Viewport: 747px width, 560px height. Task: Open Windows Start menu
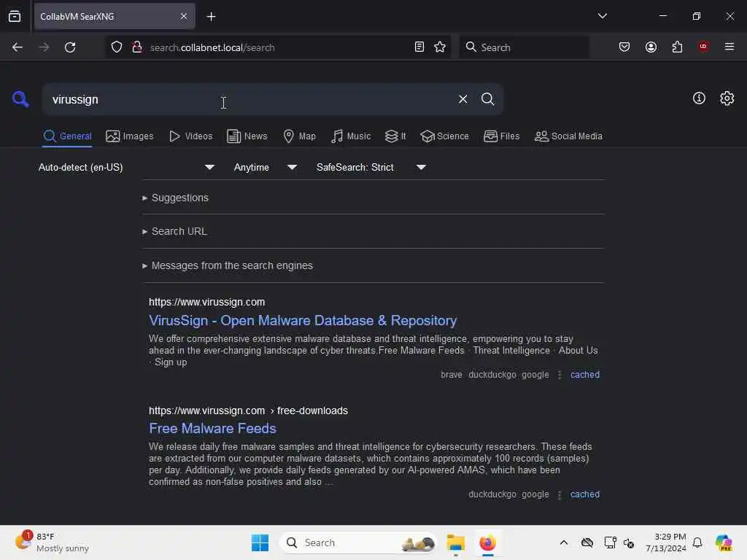coord(260,542)
